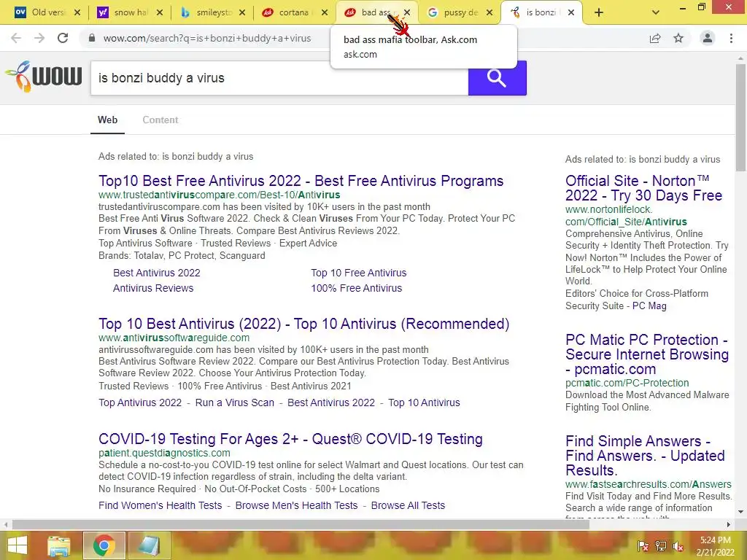Close the 'bad ass' Ask tab

tap(407, 12)
